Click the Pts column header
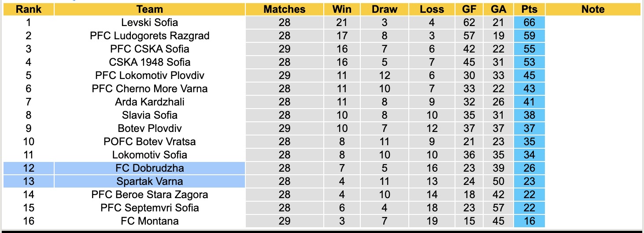This screenshot has width=644, height=233. (529, 9)
